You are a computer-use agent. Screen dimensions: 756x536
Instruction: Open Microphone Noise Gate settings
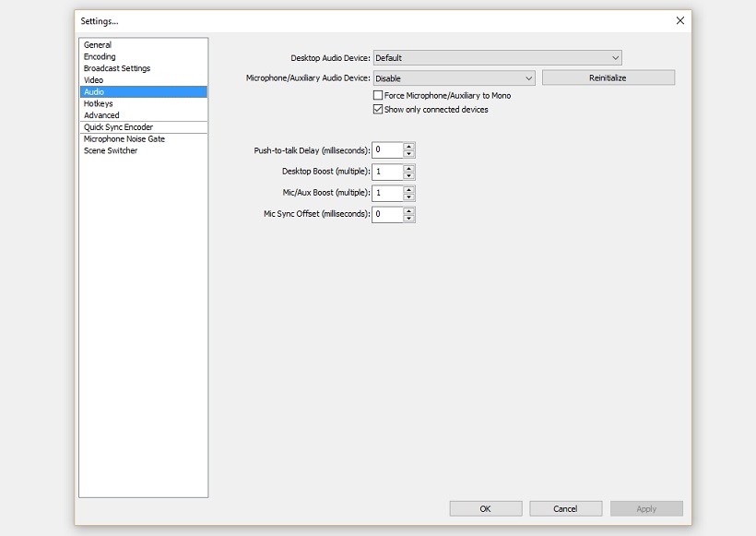143,139
